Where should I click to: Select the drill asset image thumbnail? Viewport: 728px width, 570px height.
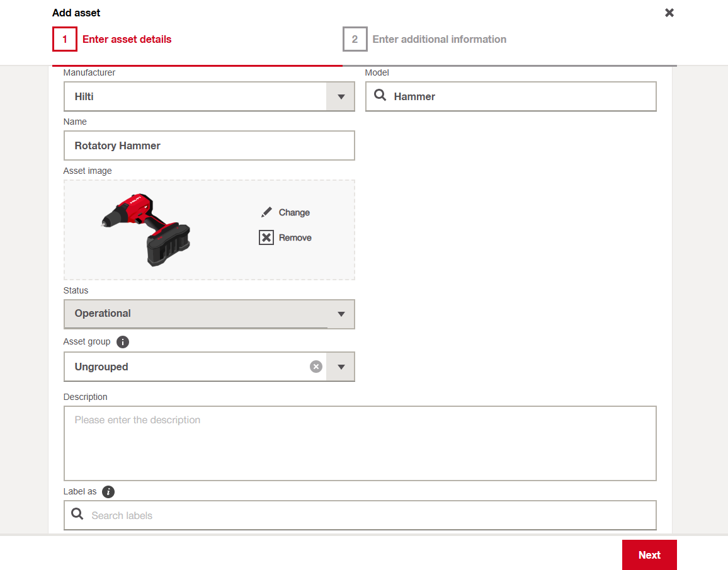coord(146,229)
